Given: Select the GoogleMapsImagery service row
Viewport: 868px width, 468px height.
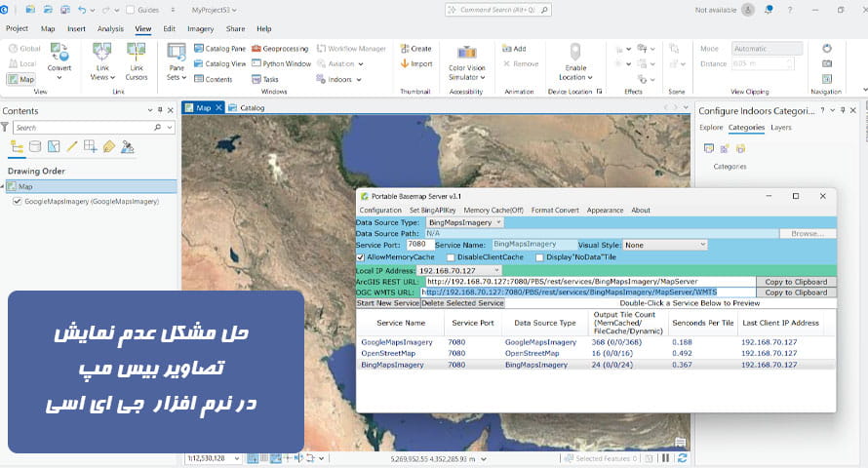Looking at the screenshot, I should [x=596, y=342].
